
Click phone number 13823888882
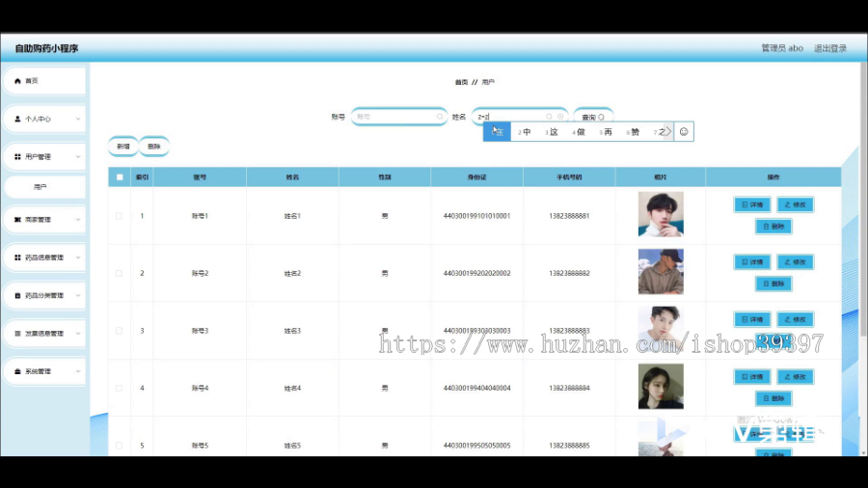click(569, 273)
